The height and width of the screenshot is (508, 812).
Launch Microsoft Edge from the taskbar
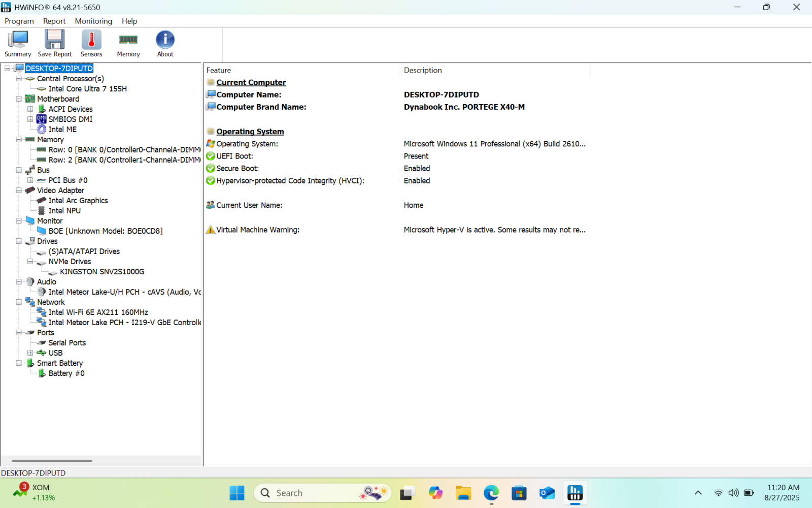pos(491,493)
